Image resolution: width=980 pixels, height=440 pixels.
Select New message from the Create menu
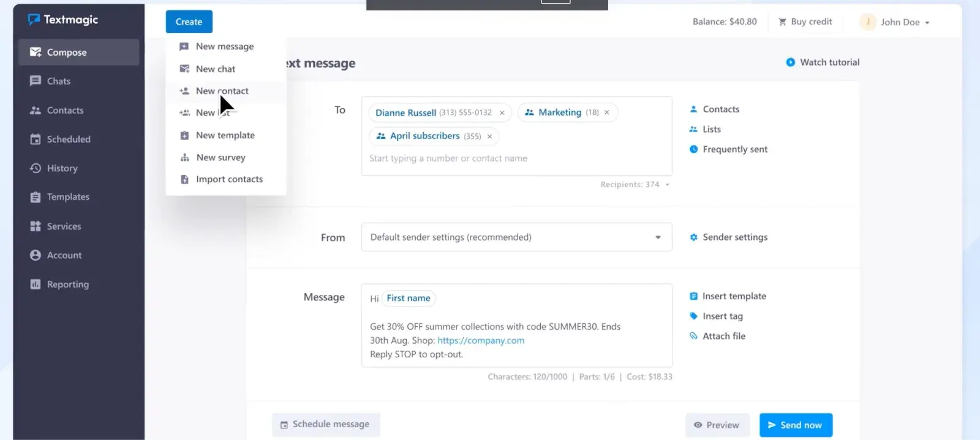pyautogui.click(x=225, y=47)
